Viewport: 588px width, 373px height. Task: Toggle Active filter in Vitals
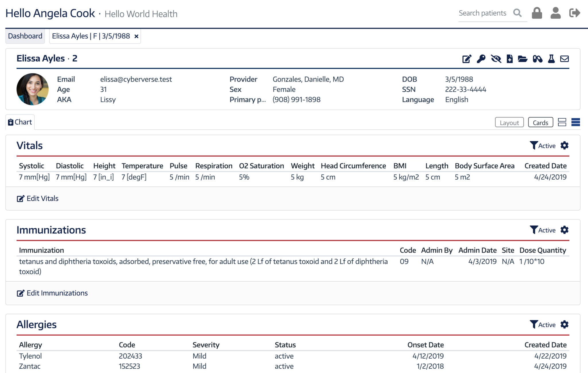click(543, 146)
